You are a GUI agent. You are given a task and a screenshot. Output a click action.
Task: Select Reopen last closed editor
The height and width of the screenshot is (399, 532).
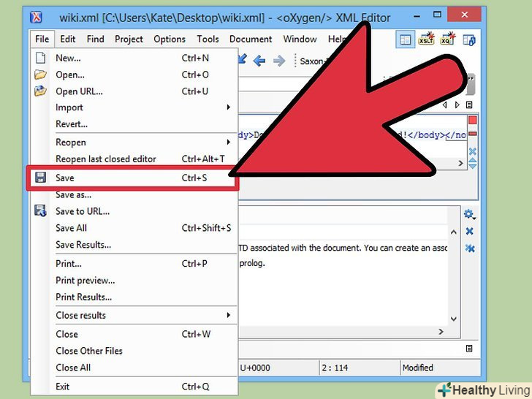[134, 159]
